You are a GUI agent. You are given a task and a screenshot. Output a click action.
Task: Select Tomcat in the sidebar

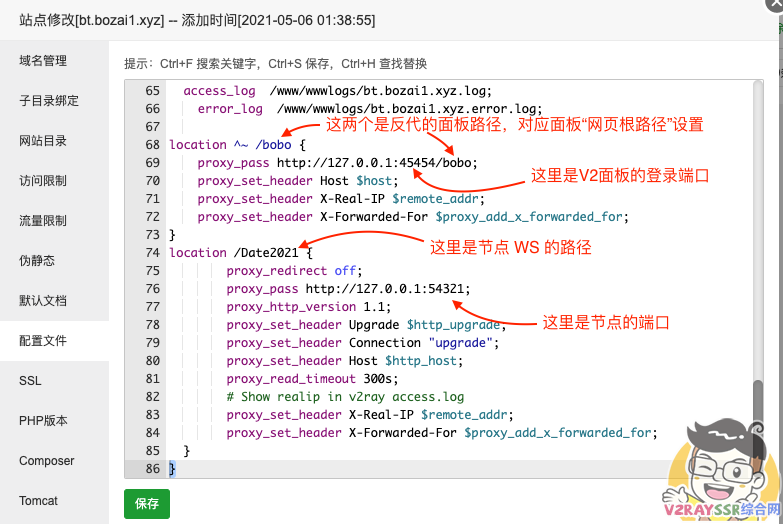[38, 501]
